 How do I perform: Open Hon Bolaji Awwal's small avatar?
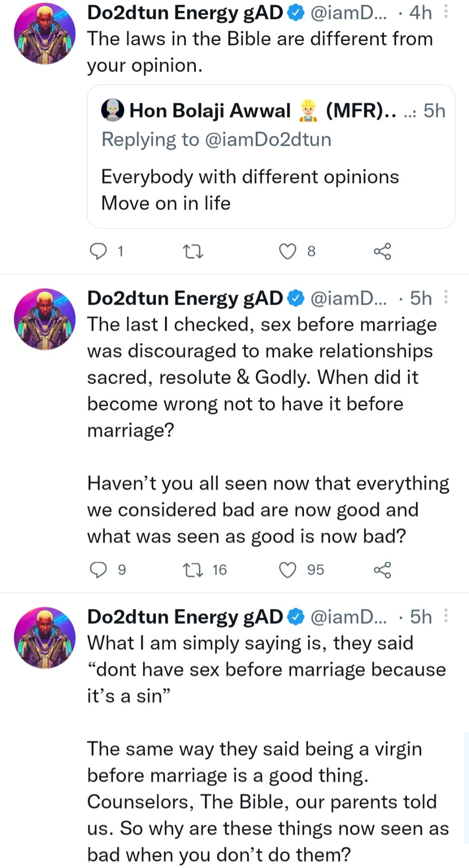tap(112, 110)
